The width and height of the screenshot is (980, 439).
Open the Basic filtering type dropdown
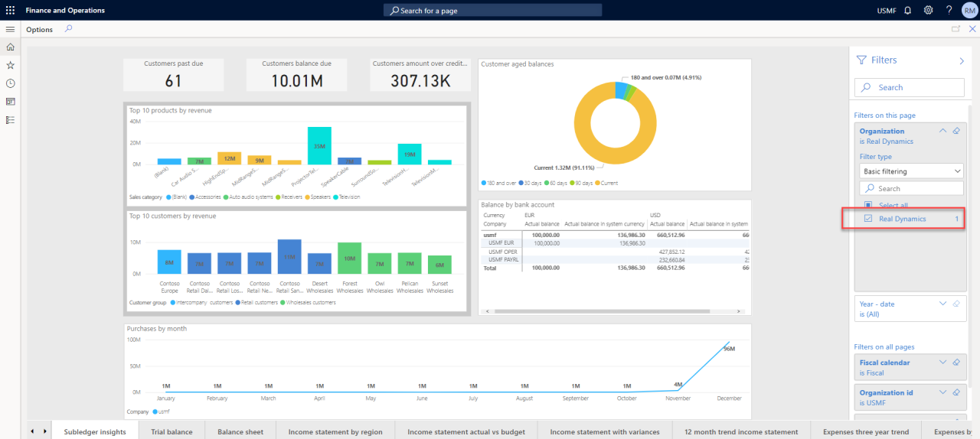pos(910,171)
